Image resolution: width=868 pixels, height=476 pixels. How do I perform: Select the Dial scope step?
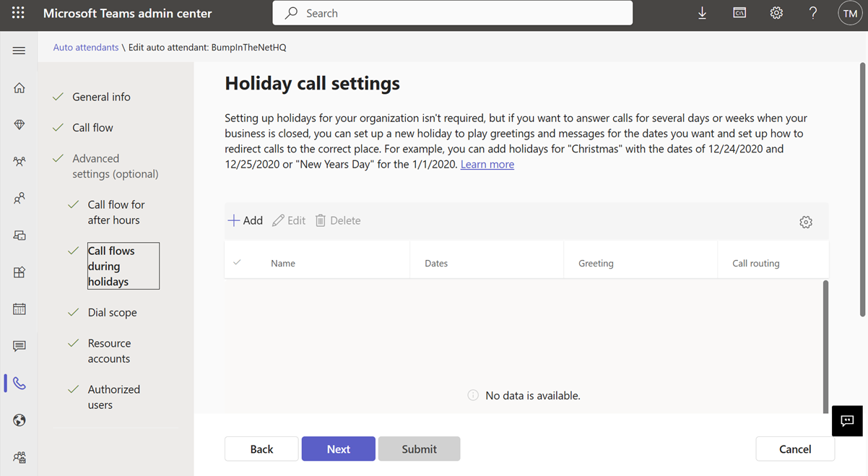112,313
